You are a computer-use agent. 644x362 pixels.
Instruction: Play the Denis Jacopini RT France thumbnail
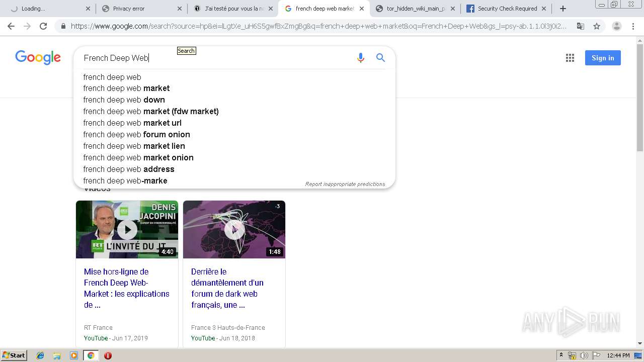pyautogui.click(x=127, y=229)
